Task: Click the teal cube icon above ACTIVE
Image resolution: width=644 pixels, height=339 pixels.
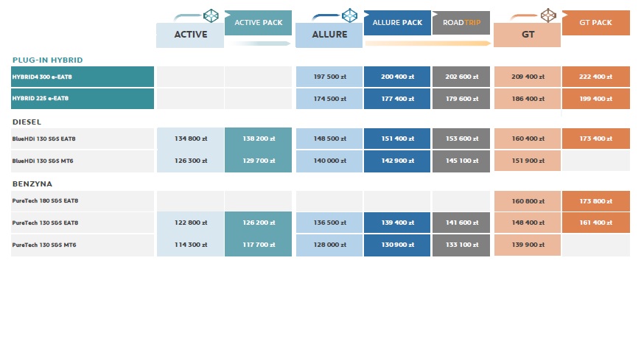Action: pos(211,16)
